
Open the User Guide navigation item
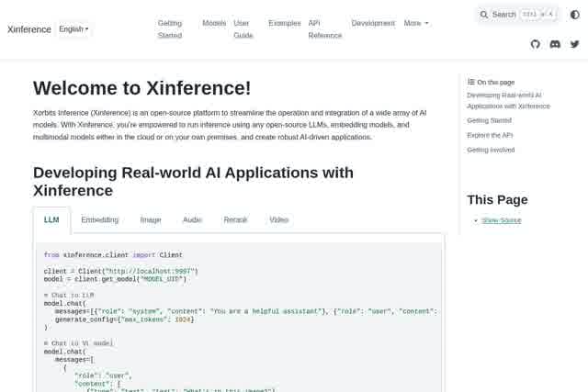(x=243, y=28)
